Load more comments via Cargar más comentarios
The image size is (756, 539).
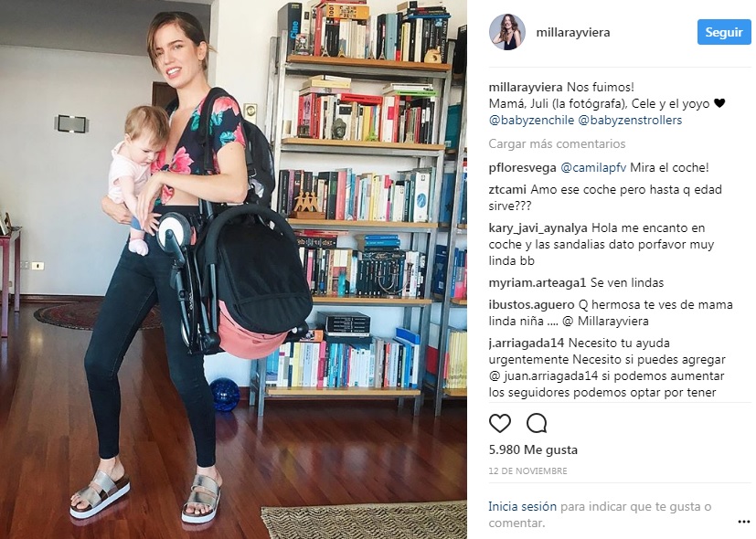click(x=557, y=143)
